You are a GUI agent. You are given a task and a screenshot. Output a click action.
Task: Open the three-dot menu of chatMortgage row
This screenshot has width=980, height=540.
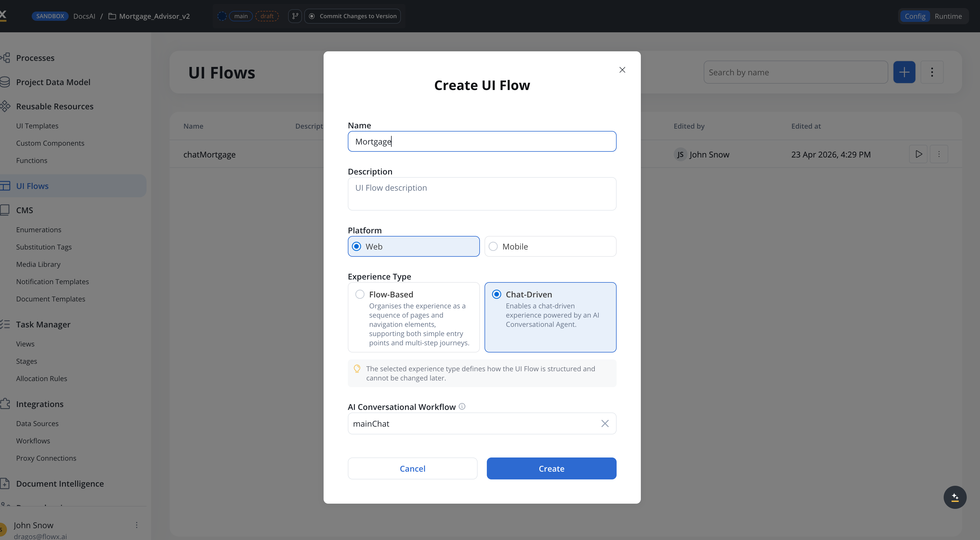pos(938,154)
